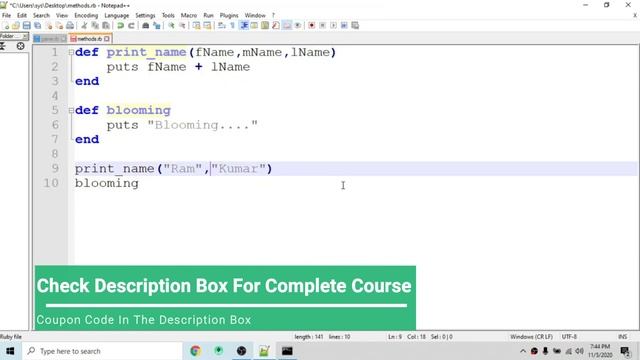Open the File menu

tap(7, 16)
